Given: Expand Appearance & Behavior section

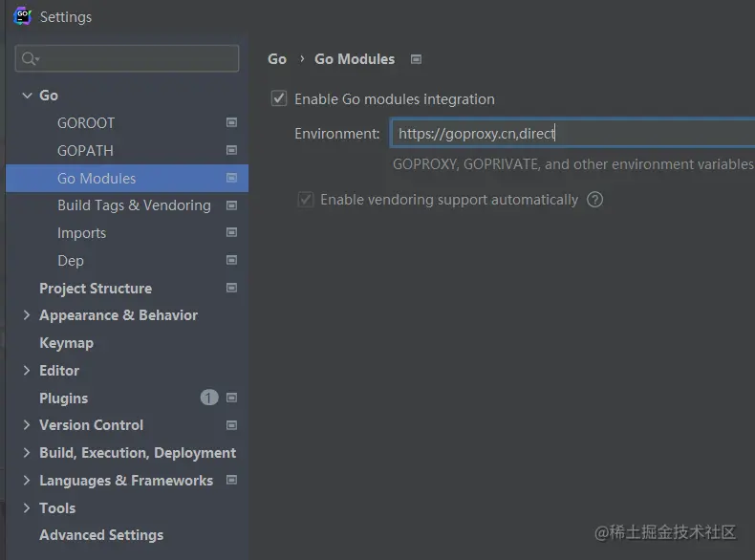Looking at the screenshot, I should pos(27,315).
